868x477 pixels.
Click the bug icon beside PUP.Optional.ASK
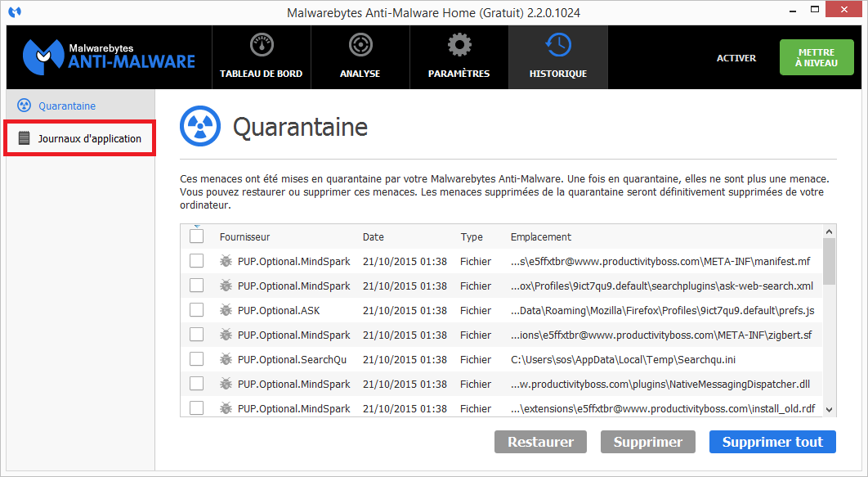[x=226, y=310]
